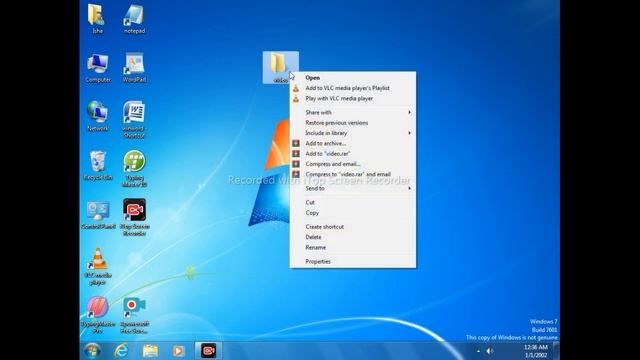Choose Restore previous versions
This screenshot has width=640, height=360.
click(x=353, y=122)
